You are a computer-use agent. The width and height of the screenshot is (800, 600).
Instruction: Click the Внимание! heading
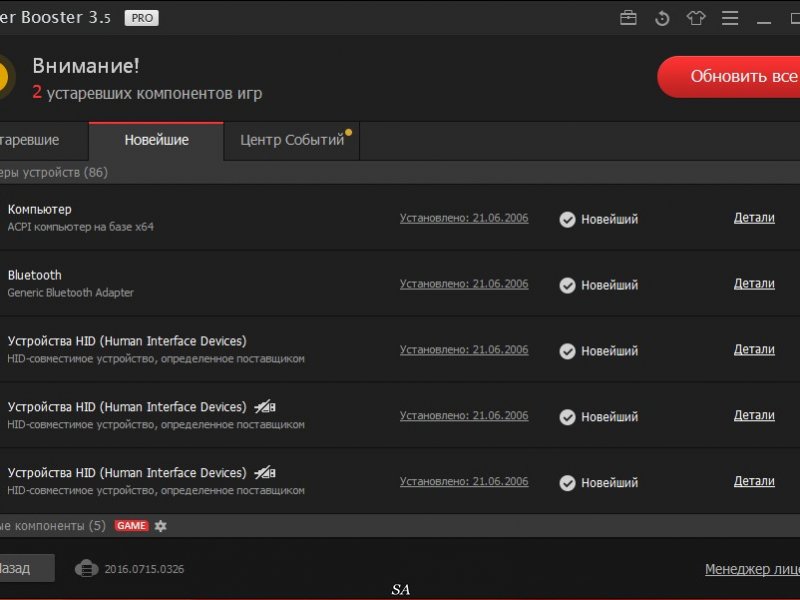pyautogui.click(x=86, y=66)
